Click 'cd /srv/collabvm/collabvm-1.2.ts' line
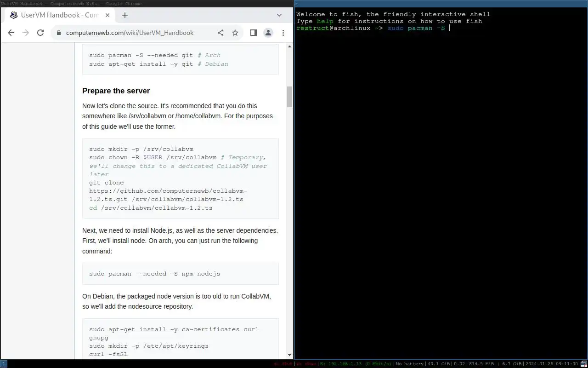 coord(151,208)
